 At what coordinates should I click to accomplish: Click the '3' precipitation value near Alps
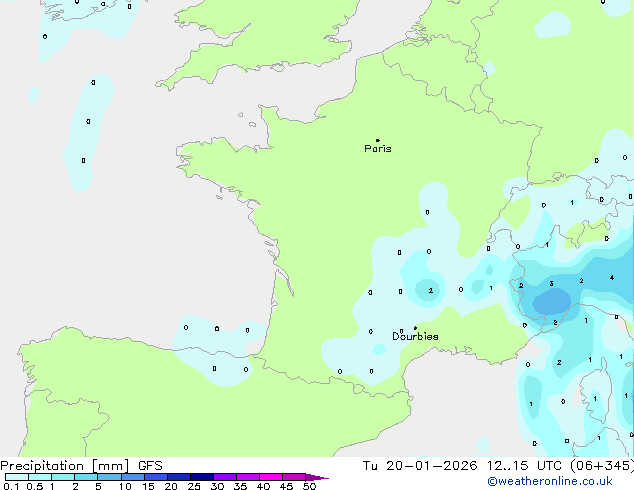pos(551,284)
